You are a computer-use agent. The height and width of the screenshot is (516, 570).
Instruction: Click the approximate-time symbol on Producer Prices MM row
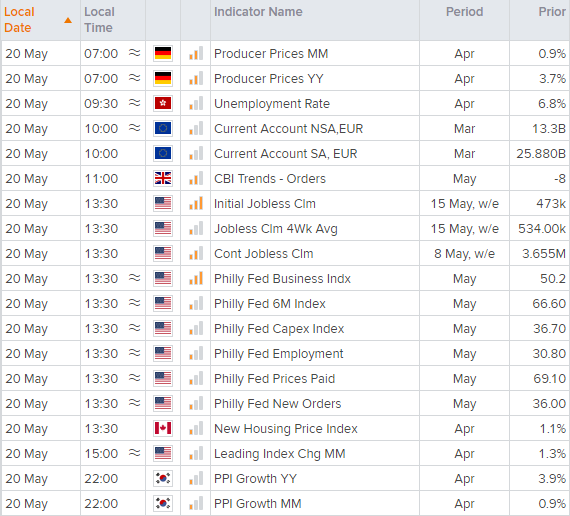[x=135, y=53]
